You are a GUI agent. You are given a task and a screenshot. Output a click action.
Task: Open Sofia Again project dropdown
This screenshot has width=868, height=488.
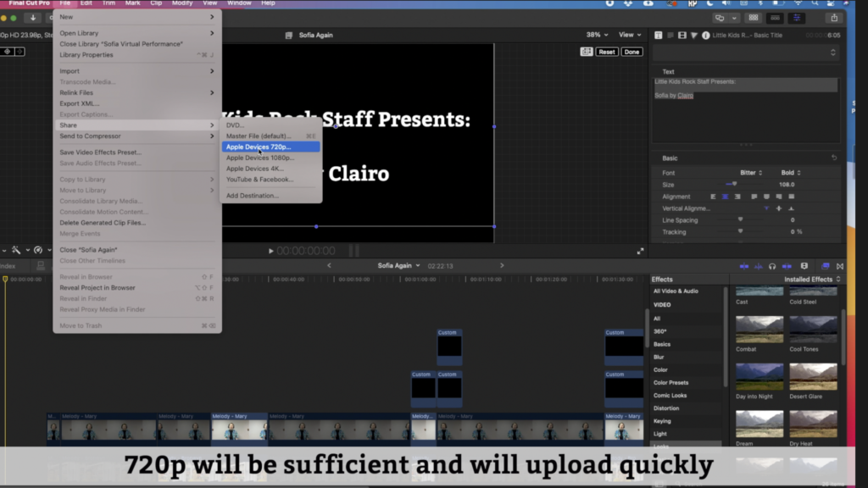pyautogui.click(x=398, y=265)
